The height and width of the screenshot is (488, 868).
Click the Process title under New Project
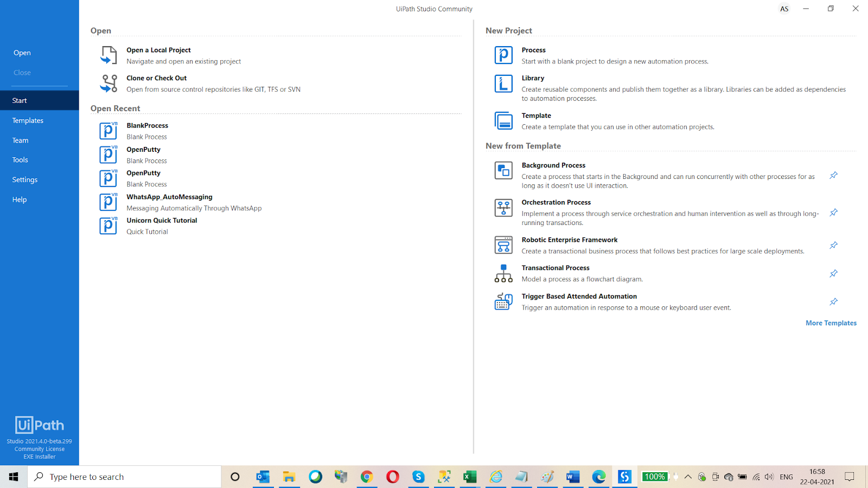click(534, 50)
